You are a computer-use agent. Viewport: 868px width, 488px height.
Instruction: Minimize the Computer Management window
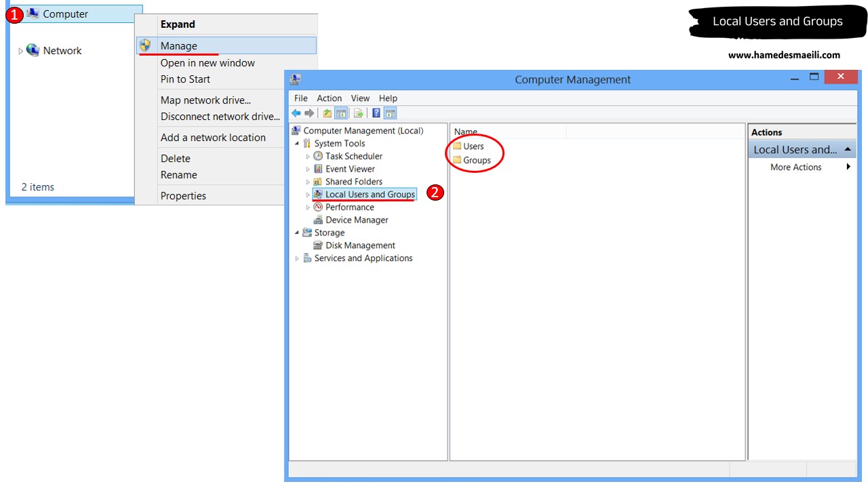click(x=795, y=79)
